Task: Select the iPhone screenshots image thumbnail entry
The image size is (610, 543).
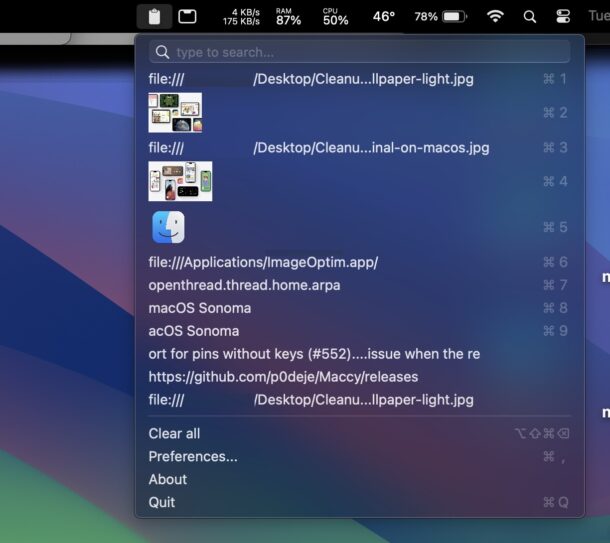Action: pyautogui.click(x=180, y=181)
